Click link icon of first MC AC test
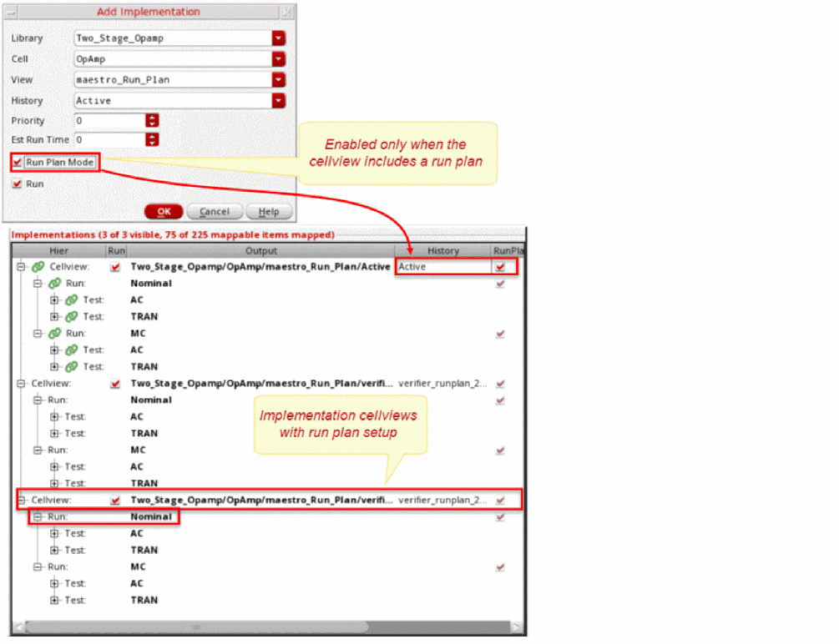Screen dimensions: 839x644 (71, 350)
